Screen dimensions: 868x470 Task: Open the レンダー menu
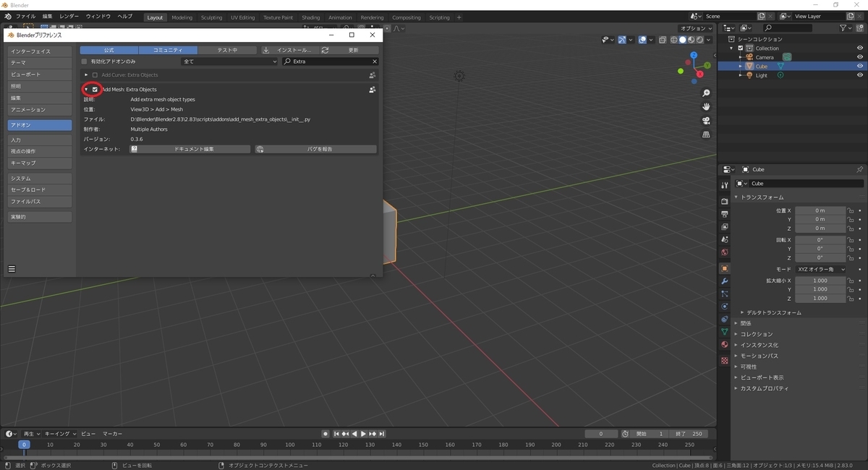coord(69,16)
